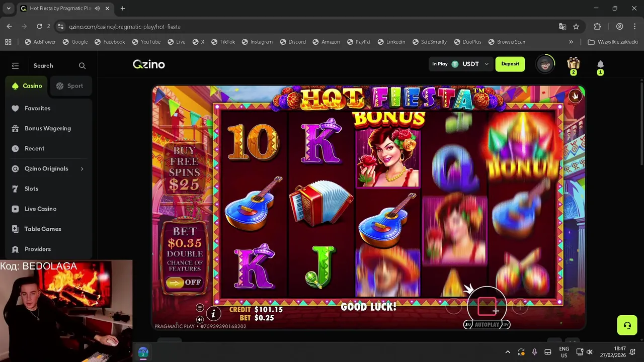This screenshot has width=644, height=362.
Task: Collapse the sidebar menu icon
Action: [15, 66]
